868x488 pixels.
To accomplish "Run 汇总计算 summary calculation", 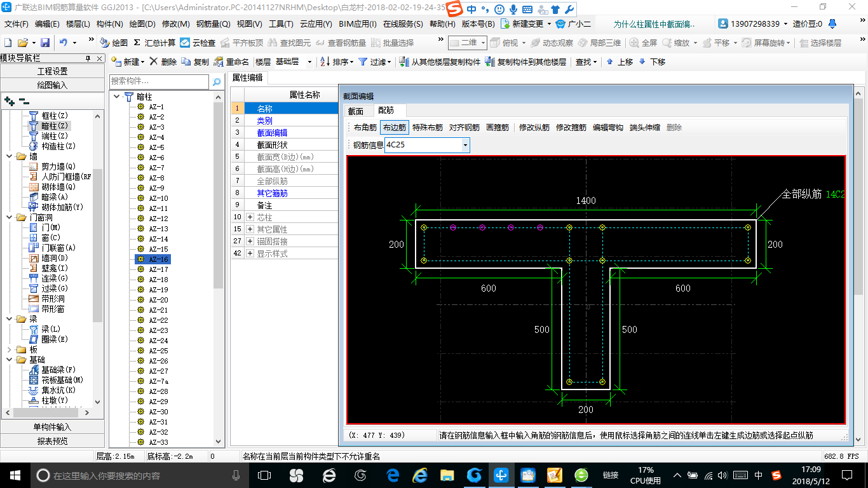I will coord(154,43).
